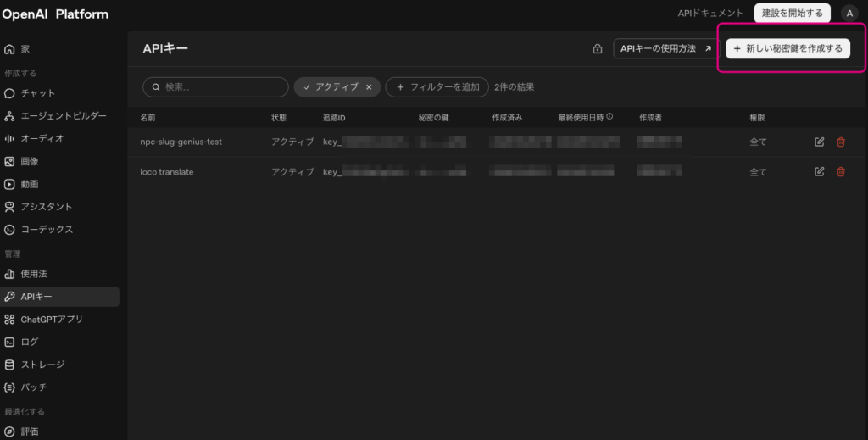Open the user avatar A icon
Image resolution: width=868 pixels, height=440 pixels.
pos(849,14)
